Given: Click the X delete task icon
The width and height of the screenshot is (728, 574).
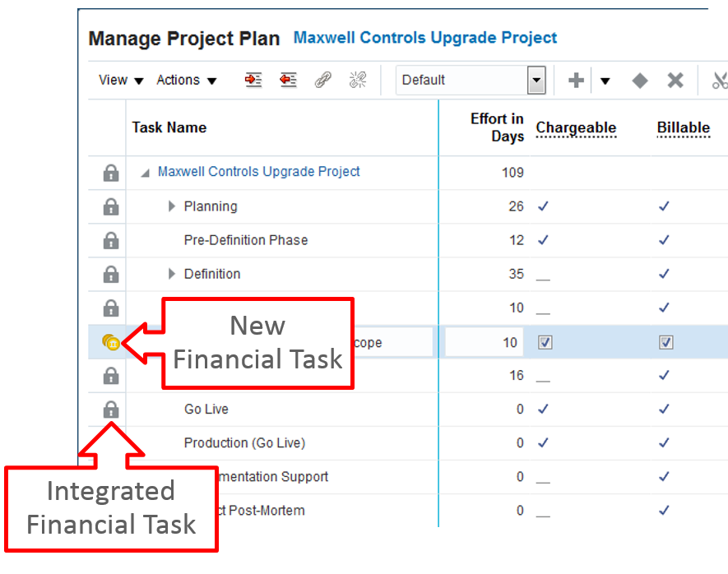Looking at the screenshot, I should [x=675, y=81].
